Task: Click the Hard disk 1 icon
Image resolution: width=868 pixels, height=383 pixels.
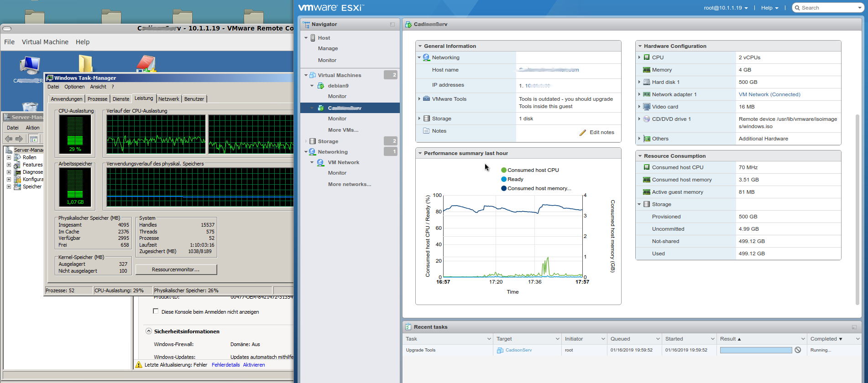Action: point(647,82)
